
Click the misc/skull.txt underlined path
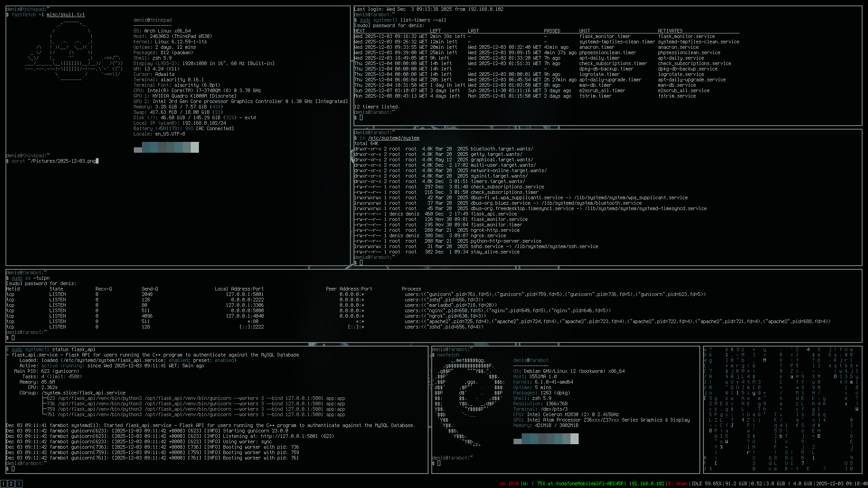pyautogui.click(x=66, y=14)
